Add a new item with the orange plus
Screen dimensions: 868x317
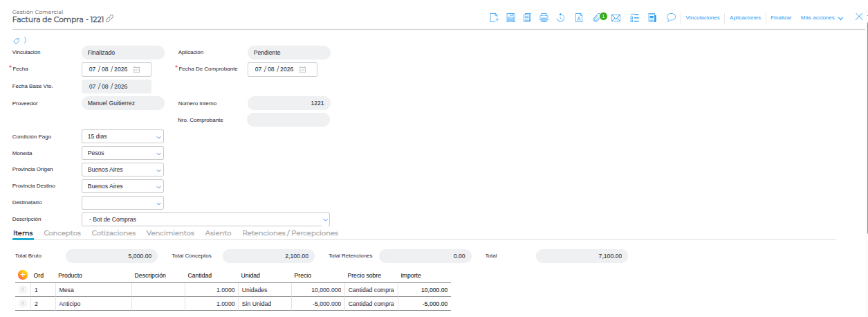pyautogui.click(x=22, y=275)
